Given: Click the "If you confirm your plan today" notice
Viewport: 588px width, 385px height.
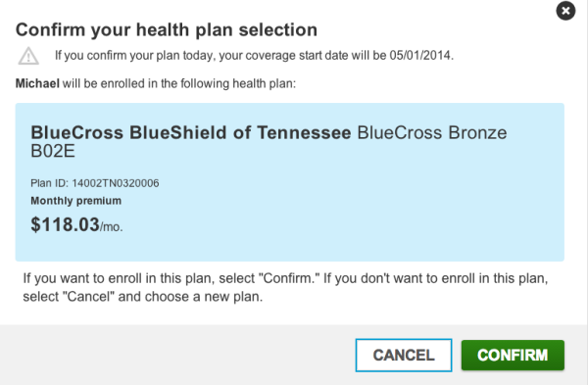Looking at the screenshot, I should click(254, 56).
